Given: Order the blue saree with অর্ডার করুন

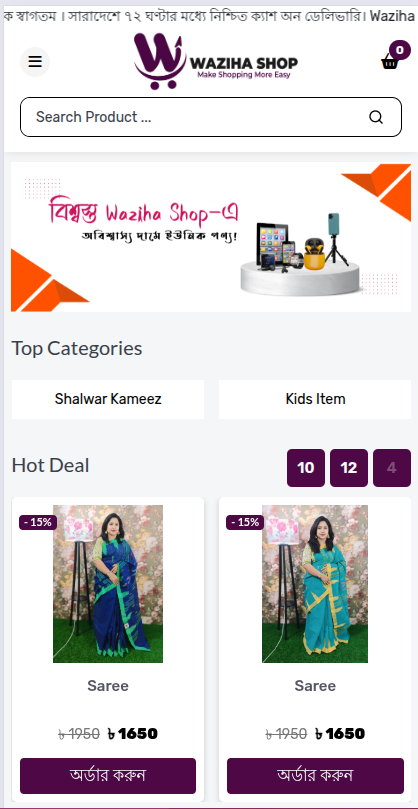Looking at the screenshot, I should 108,775.
